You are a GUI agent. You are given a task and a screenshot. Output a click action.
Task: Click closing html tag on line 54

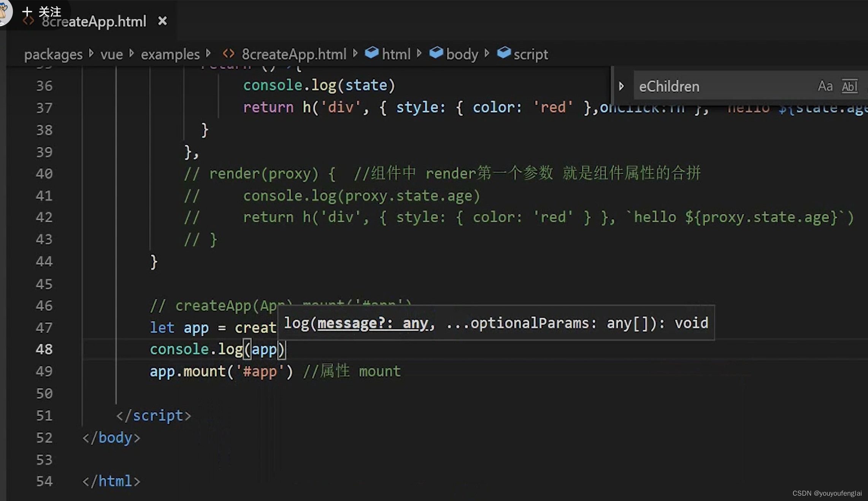click(x=111, y=481)
